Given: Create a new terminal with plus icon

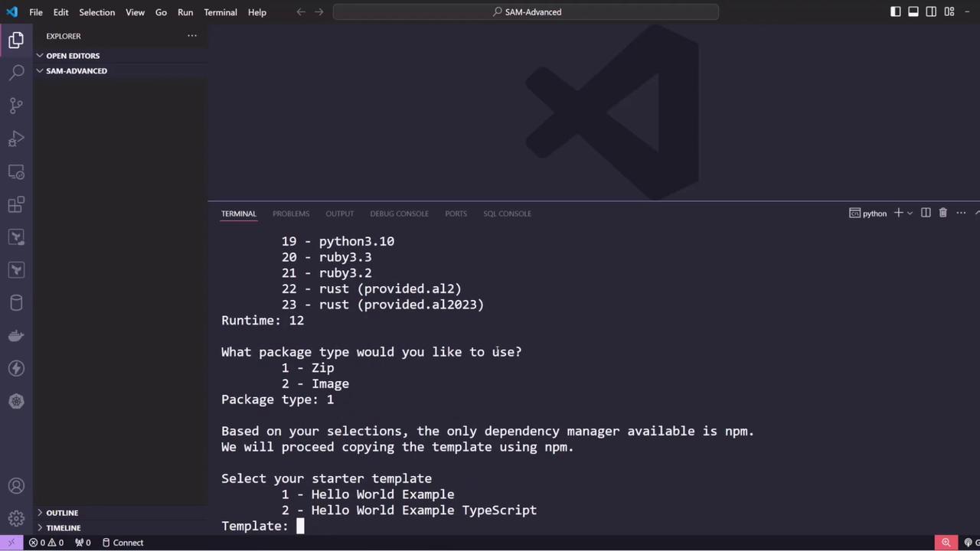Looking at the screenshot, I should point(898,213).
